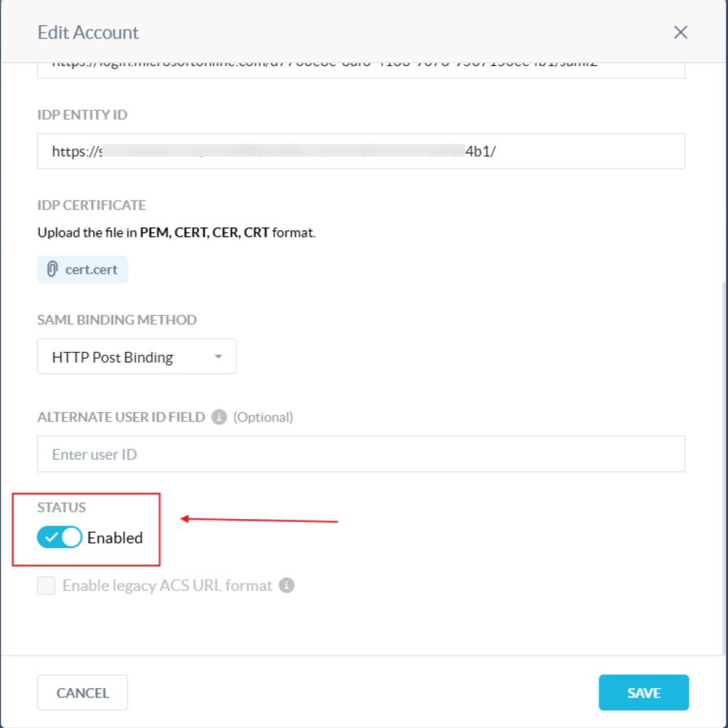Click the Enter user ID input field
The image size is (728, 728).
(360, 454)
